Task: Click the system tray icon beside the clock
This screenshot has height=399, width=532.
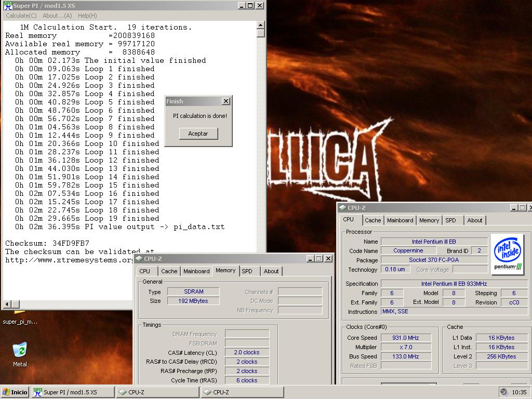Action: 504,392
